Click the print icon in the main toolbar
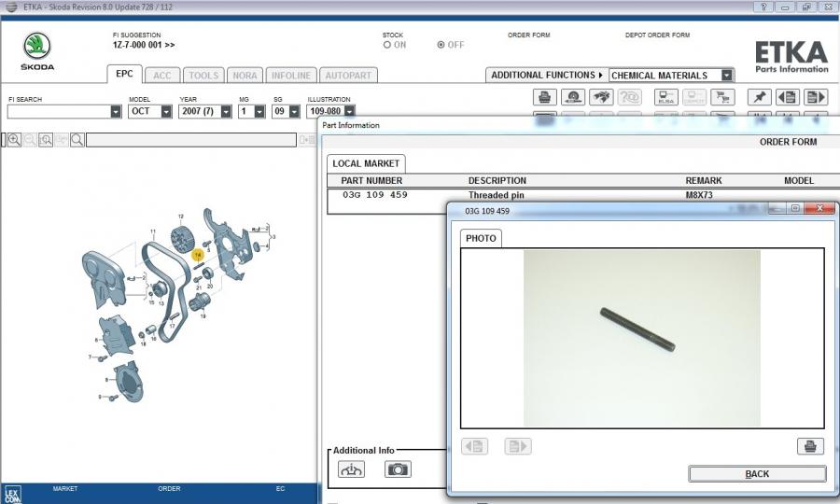This screenshot has width=840, height=504. point(545,97)
